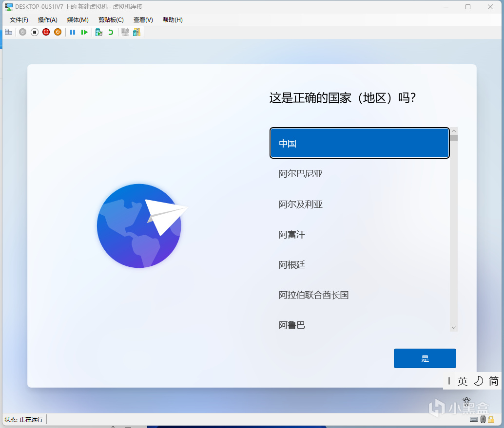Maximize the virtual machine connection window
The height and width of the screenshot is (428, 504).
point(468,7)
